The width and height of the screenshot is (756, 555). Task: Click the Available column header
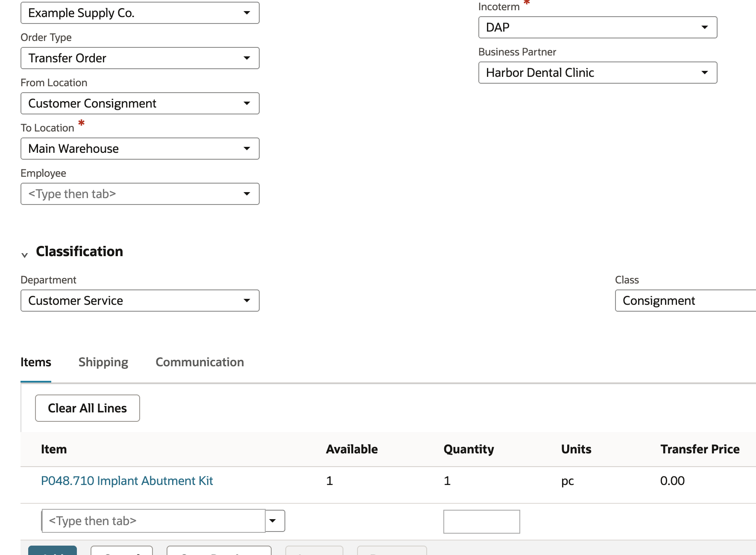click(x=352, y=449)
